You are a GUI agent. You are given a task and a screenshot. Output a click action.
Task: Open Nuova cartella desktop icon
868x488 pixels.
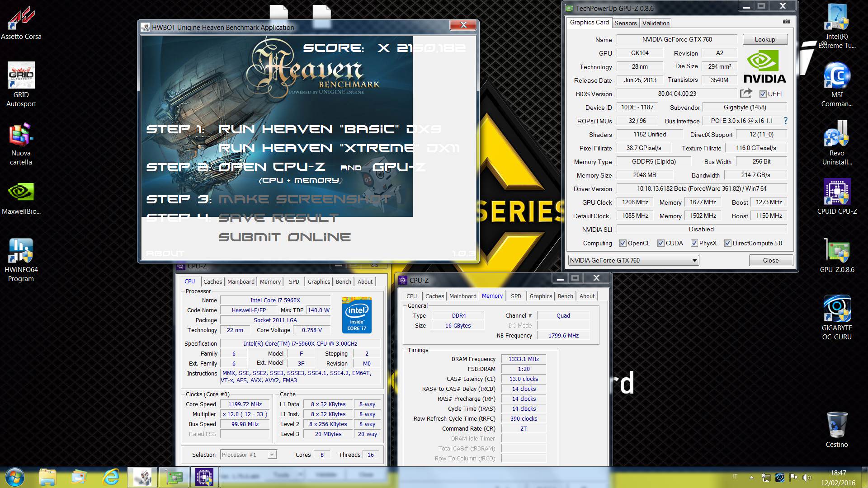21,144
